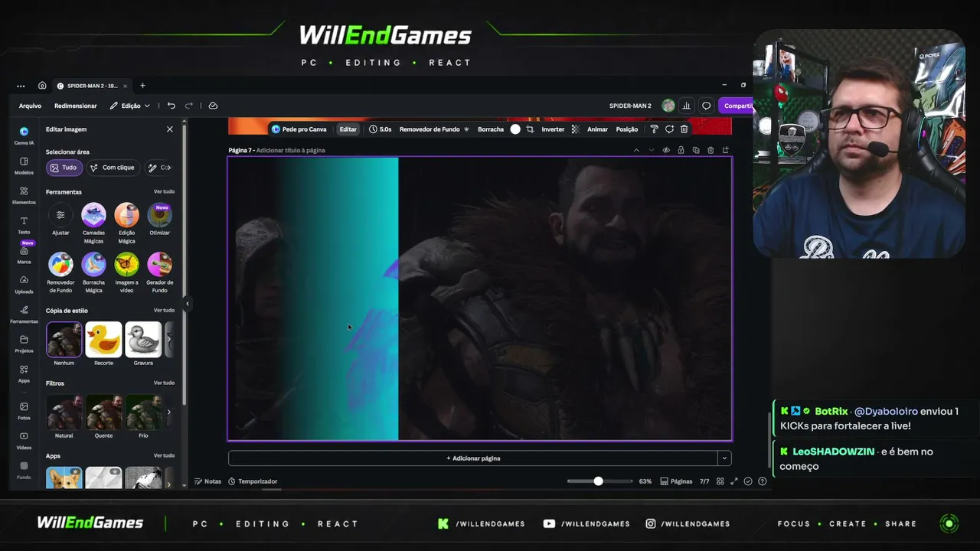Open the Otimizar tool
The image size is (980, 551).
[159, 220]
